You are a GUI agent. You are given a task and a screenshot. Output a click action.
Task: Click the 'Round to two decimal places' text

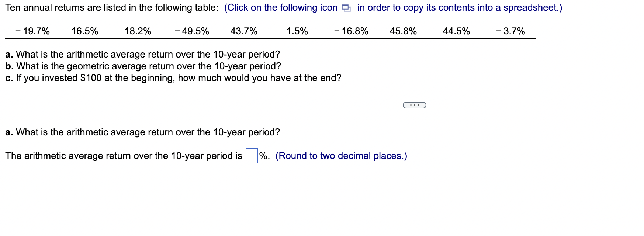coord(341,156)
